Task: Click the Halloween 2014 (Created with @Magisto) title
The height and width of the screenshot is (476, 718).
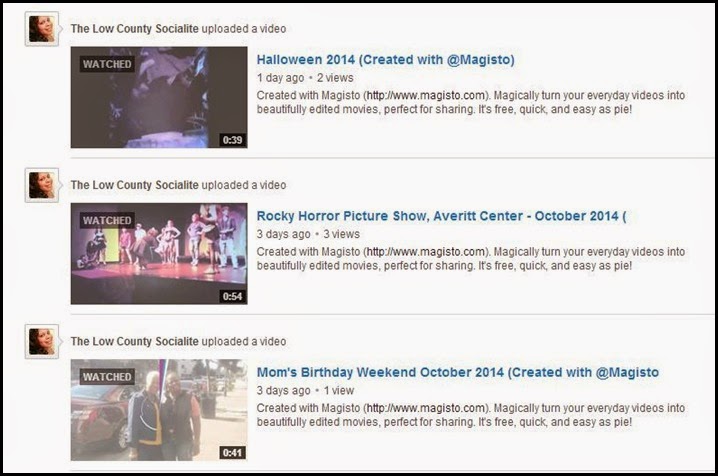Action: click(x=385, y=60)
